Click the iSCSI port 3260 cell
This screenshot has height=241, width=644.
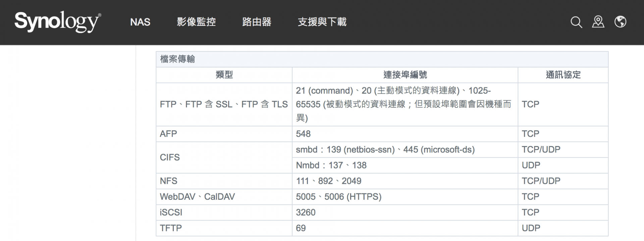point(306,212)
